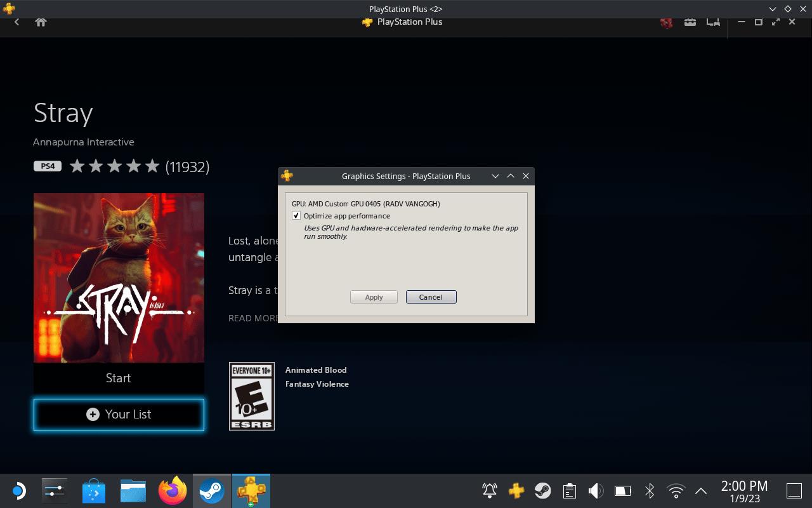The width and height of the screenshot is (812, 508).
Task: Open the volume control tray icon
Action: point(596,491)
